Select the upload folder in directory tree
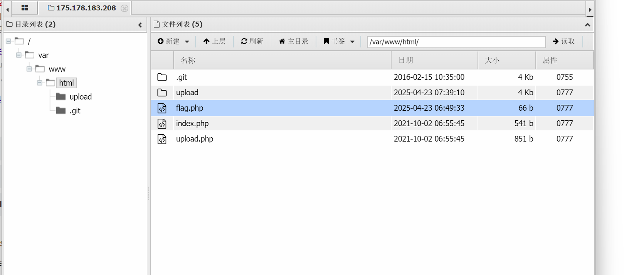The width and height of the screenshot is (644, 275). (80, 97)
